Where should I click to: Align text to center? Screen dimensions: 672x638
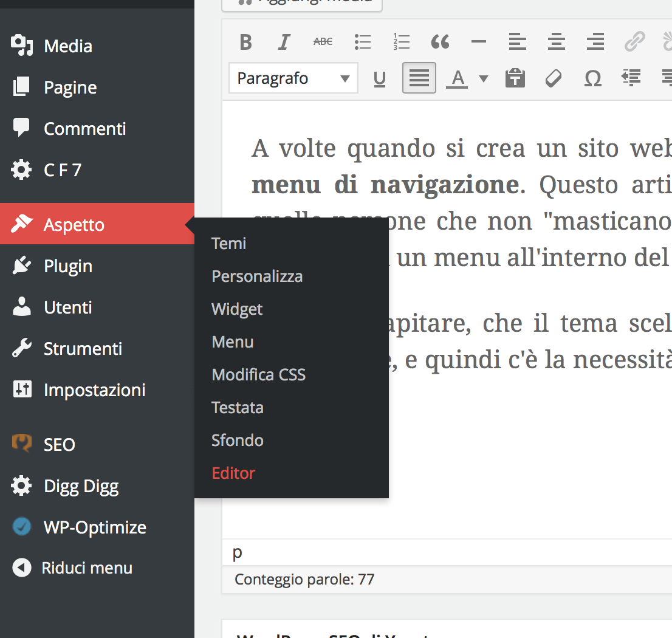coord(556,42)
